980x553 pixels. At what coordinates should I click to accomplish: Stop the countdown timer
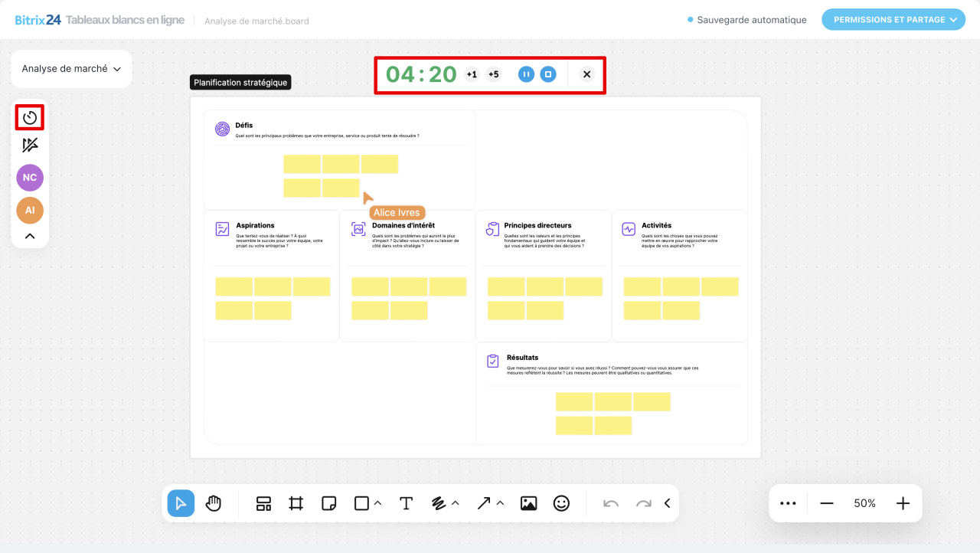click(x=548, y=74)
